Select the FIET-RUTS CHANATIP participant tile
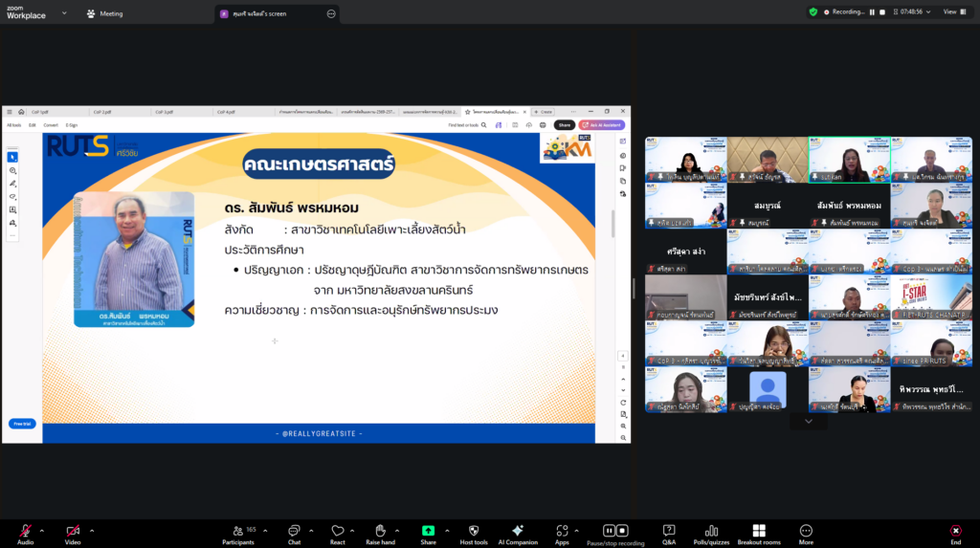 pos(931,297)
